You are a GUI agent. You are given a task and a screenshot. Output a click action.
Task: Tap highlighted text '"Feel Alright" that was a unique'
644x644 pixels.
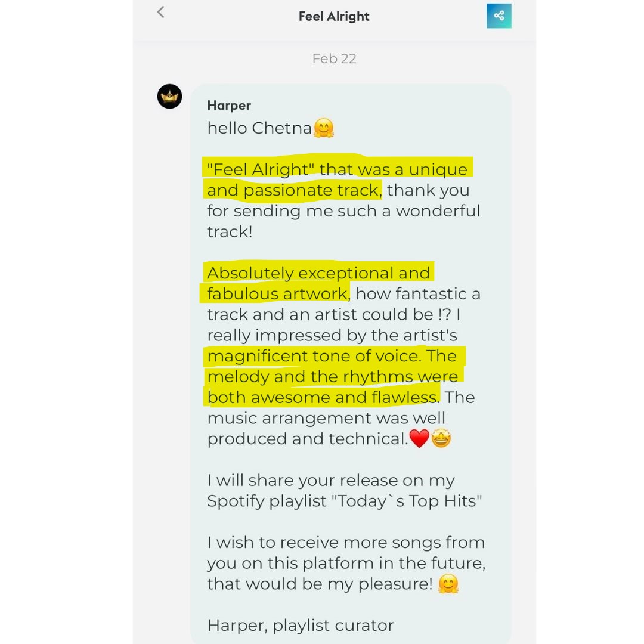click(337, 169)
